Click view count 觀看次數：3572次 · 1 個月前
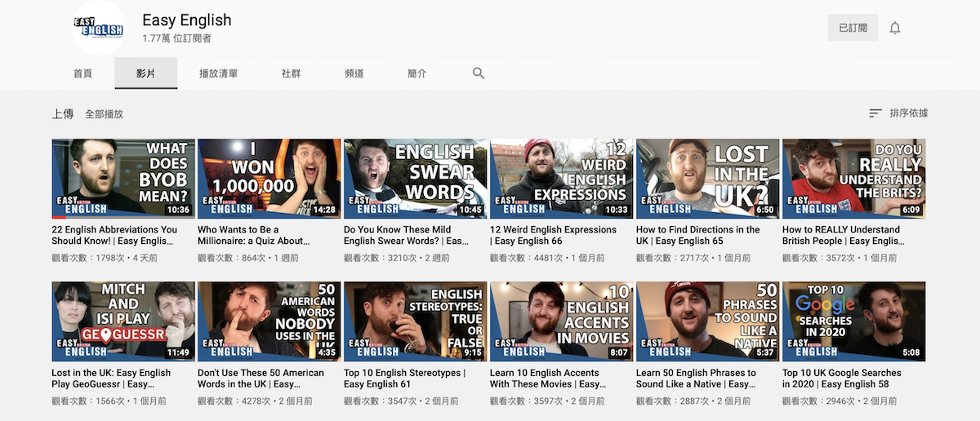The height and width of the screenshot is (421, 980). (840, 258)
